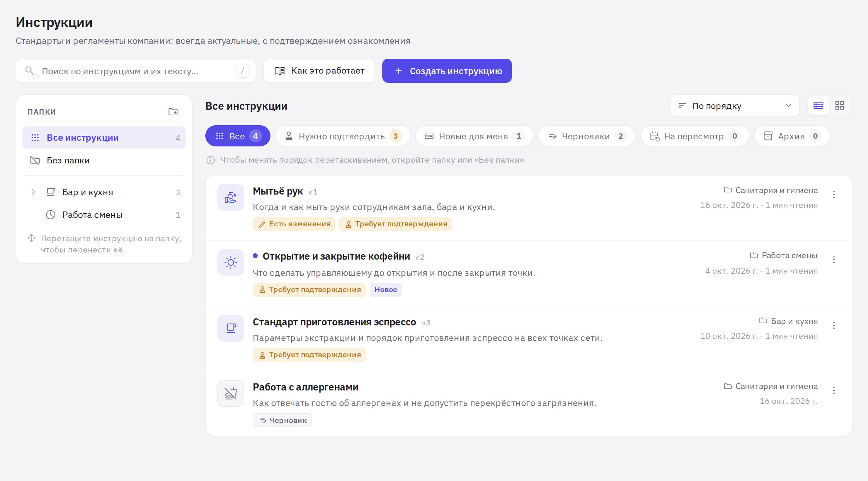Open more options for «Стандарт приготовления эспрессо»
This screenshot has width=868, height=481.
point(834,325)
